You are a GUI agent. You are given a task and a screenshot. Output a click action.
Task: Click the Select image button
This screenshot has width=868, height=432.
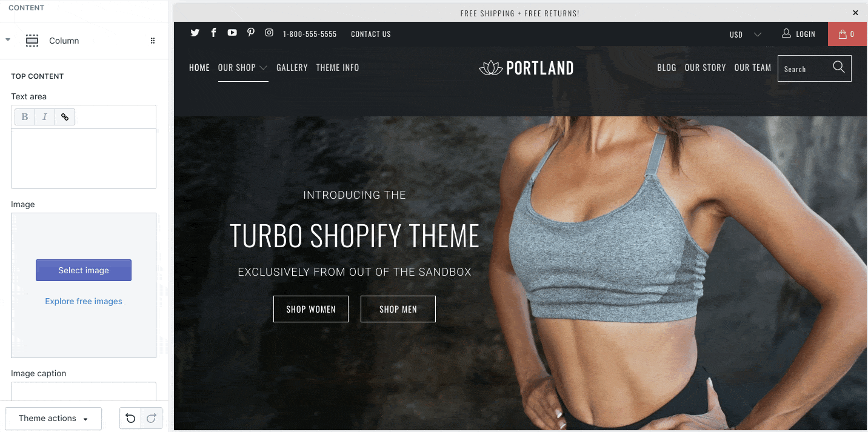84,270
